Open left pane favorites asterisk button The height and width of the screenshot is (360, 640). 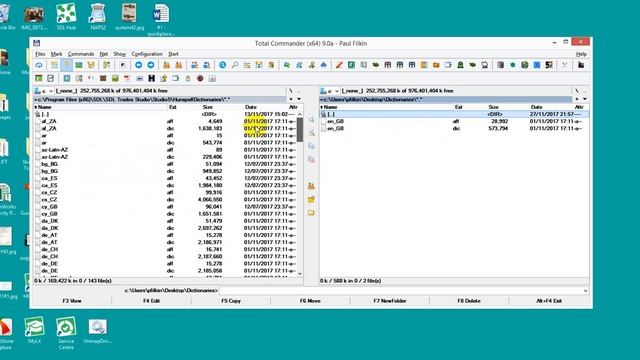tap(291, 99)
